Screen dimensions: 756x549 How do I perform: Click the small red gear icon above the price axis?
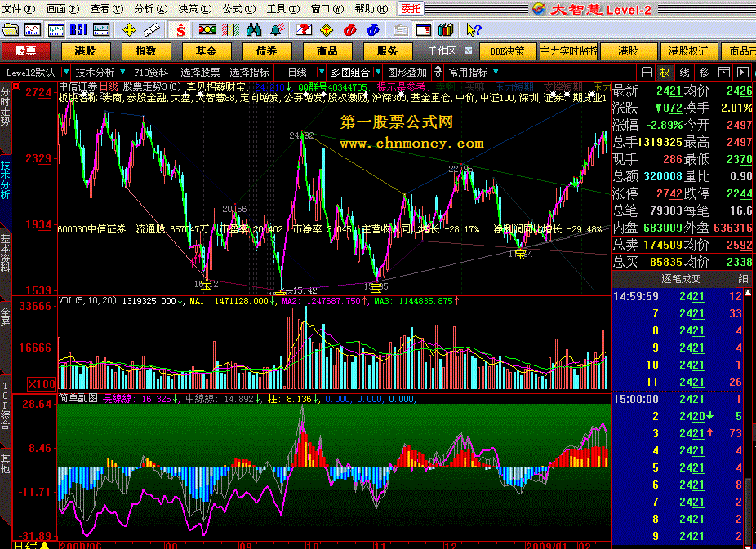click(x=16, y=86)
